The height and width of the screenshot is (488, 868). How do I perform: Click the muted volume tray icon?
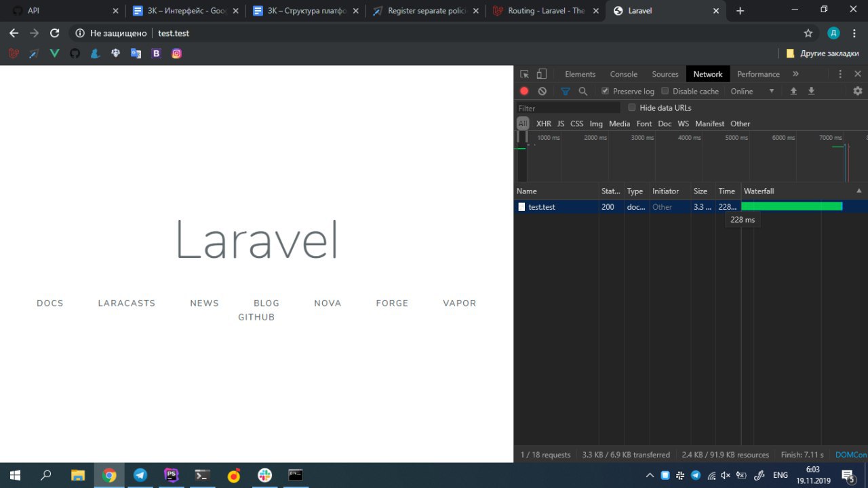point(726,475)
